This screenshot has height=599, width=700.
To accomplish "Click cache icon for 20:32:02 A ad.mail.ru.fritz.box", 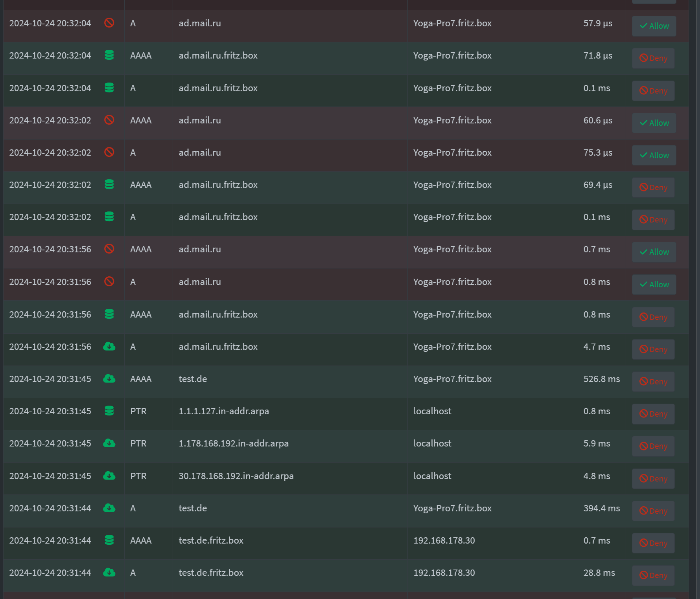I will click(x=109, y=217).
